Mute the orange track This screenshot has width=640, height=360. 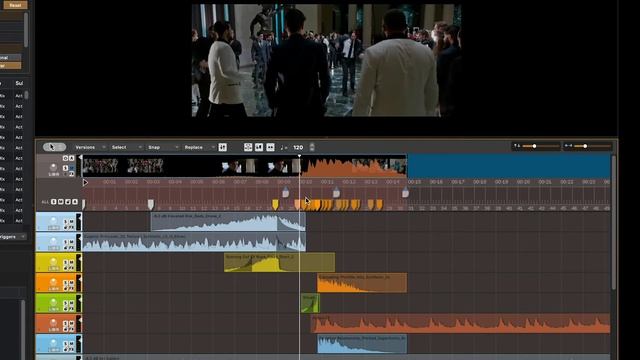pyautogui.click(x=71, y=283)
